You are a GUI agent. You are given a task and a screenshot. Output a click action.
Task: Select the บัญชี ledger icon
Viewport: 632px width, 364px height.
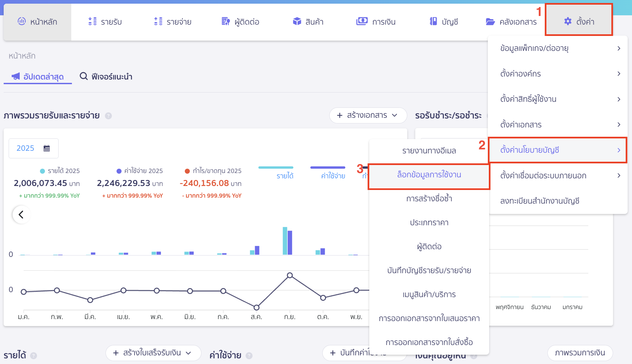point(433,21)
